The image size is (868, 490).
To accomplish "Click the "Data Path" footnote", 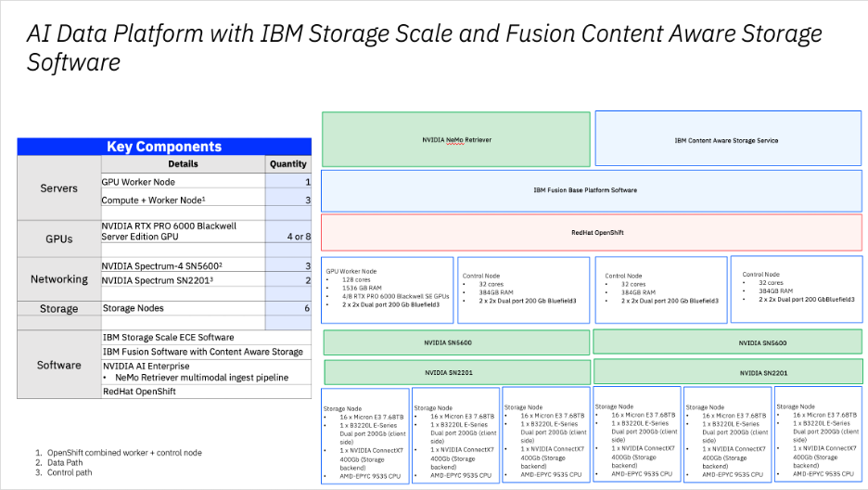I will click(65, 463).
